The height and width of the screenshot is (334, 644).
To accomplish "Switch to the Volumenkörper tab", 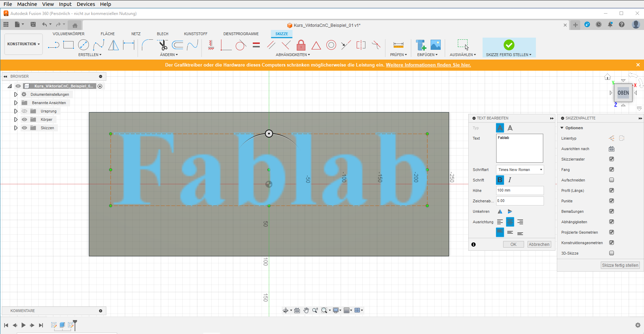I will point(68,34).
